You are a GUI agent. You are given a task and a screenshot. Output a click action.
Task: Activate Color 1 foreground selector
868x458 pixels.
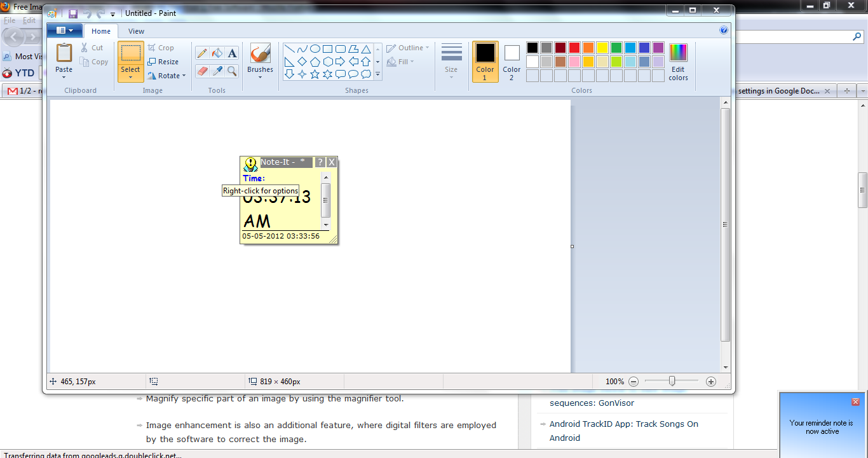click(485, 62)
